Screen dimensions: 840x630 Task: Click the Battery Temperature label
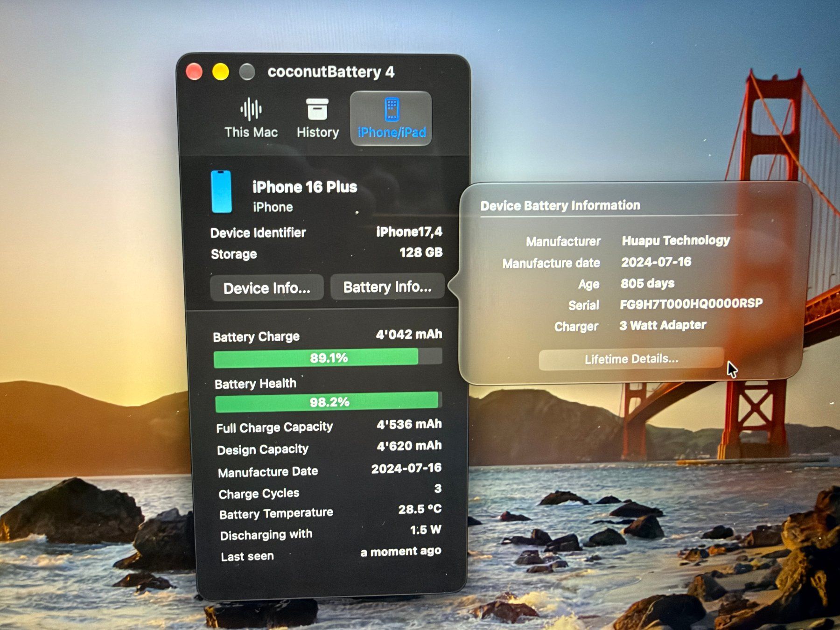click(276, 513)
